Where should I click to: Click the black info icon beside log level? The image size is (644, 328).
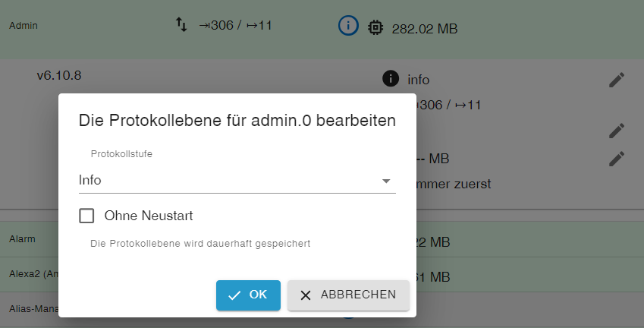[391, 78]
